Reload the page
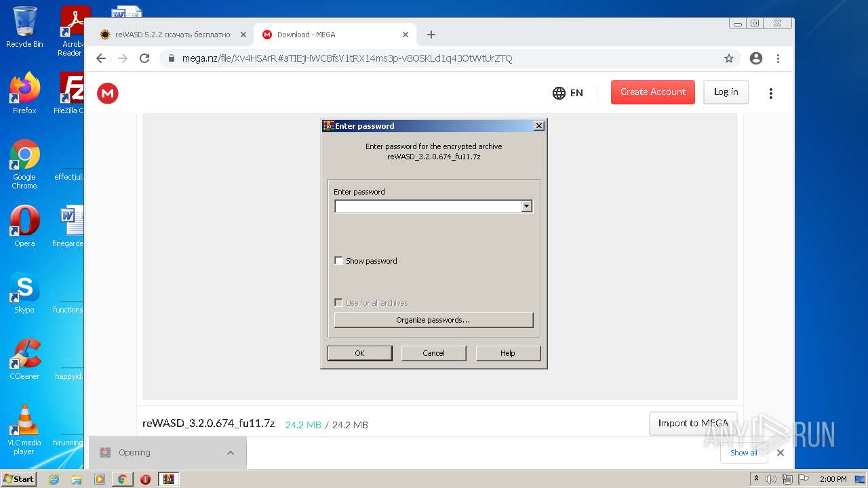Screen dimensions: 868x488 144,58
